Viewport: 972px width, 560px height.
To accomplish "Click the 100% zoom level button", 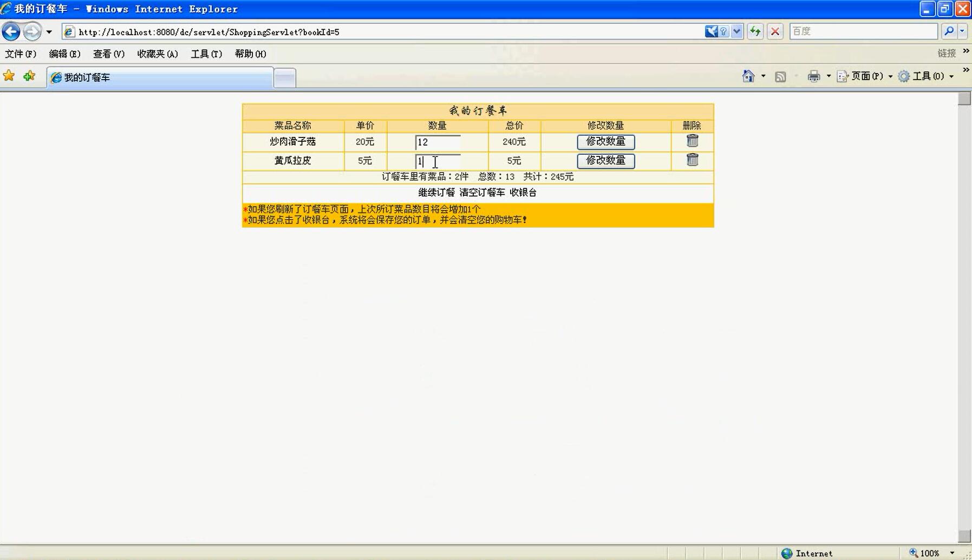I will click(x=925, y=553).
